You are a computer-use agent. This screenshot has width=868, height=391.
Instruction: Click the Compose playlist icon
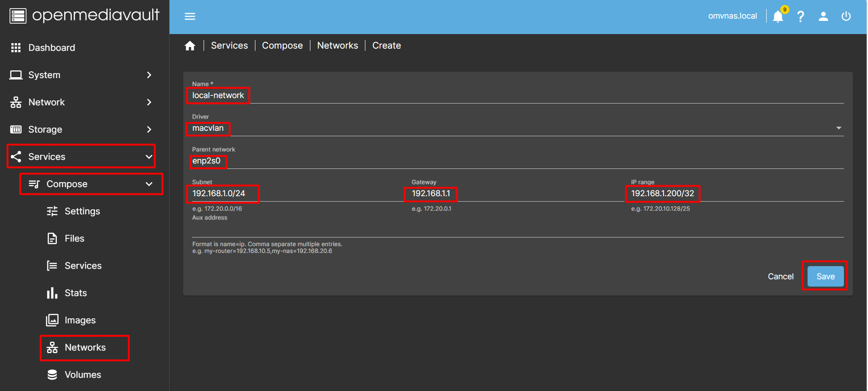[34, 184]
